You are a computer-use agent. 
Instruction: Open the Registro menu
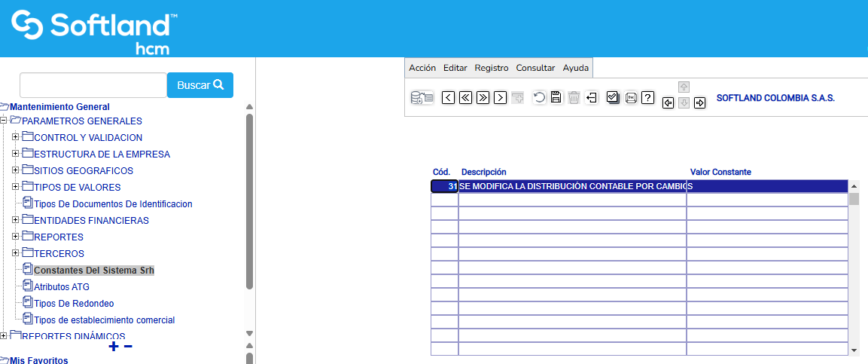point(492,68)
